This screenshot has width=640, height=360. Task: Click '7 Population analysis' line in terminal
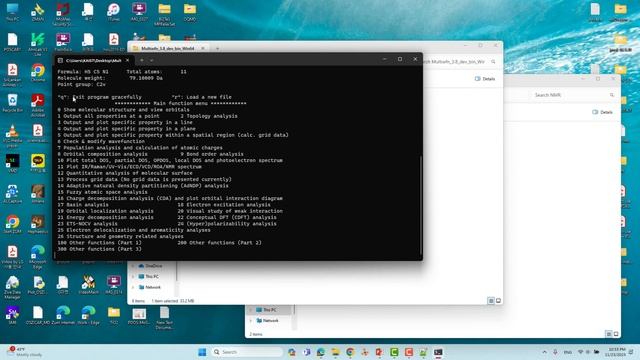tap(140, 148)
